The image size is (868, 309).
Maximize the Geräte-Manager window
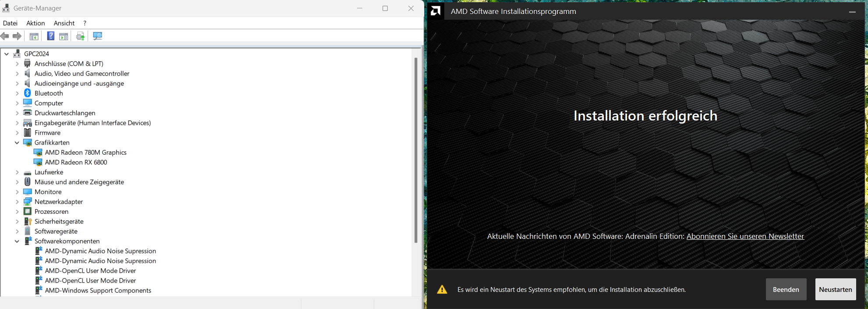pos(385,8)
